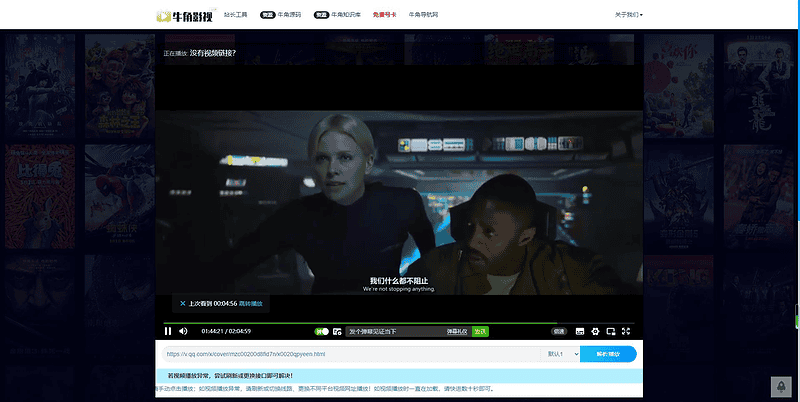Enter fullscreen with the expand icon
Screen dimensions: 800x402
[626, 332]
